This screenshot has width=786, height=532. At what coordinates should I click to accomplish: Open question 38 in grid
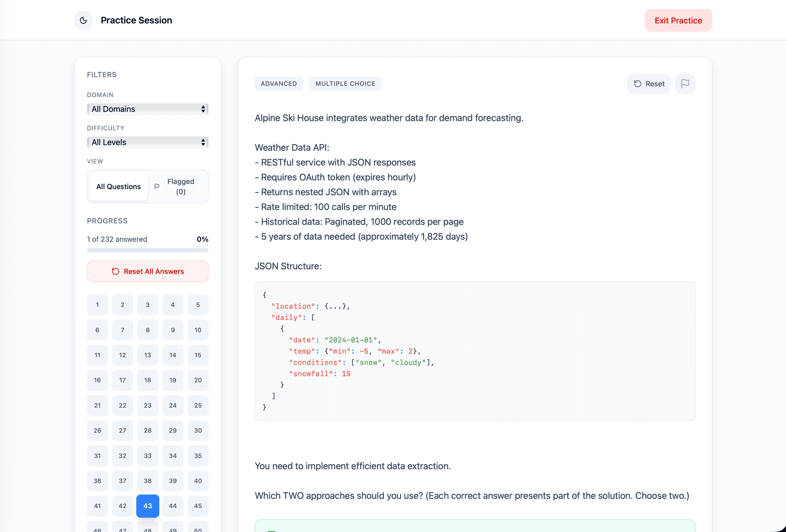[148, 481]
